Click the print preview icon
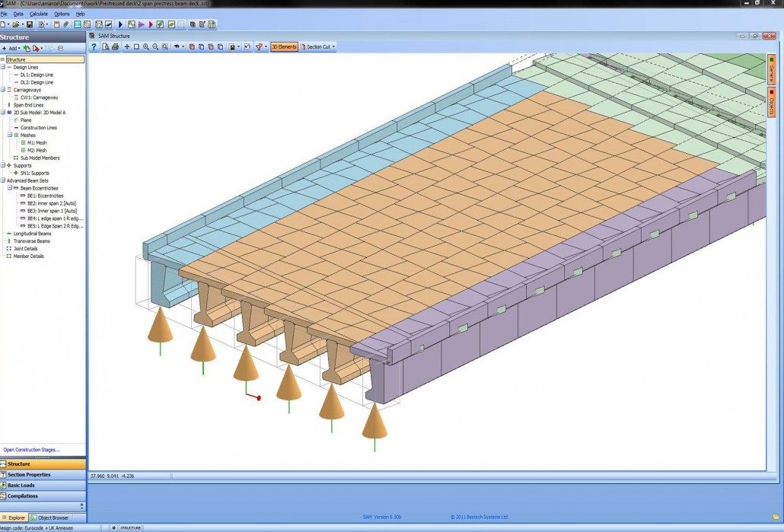 106,47
